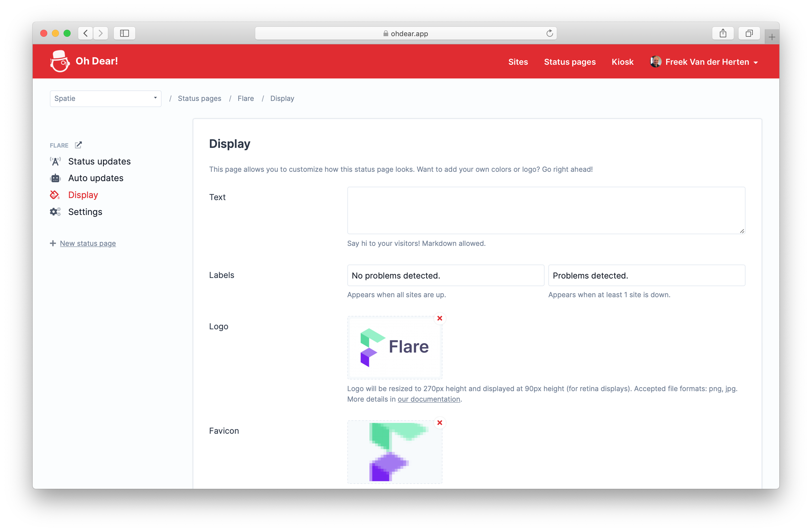Click the favicon image thumbnail
This screenshot has width=812, height=532.
pyautogui.click(x=395, y=452)
